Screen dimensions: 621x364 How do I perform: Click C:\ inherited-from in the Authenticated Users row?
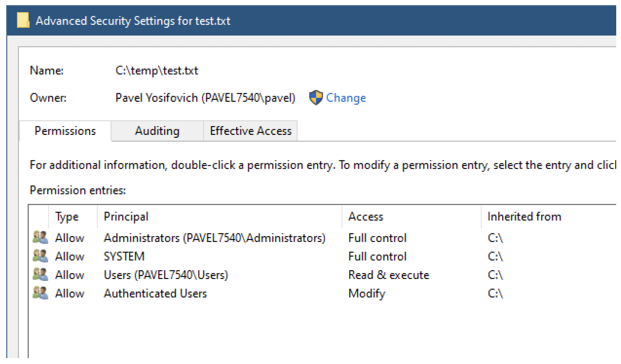click(495, 293)
